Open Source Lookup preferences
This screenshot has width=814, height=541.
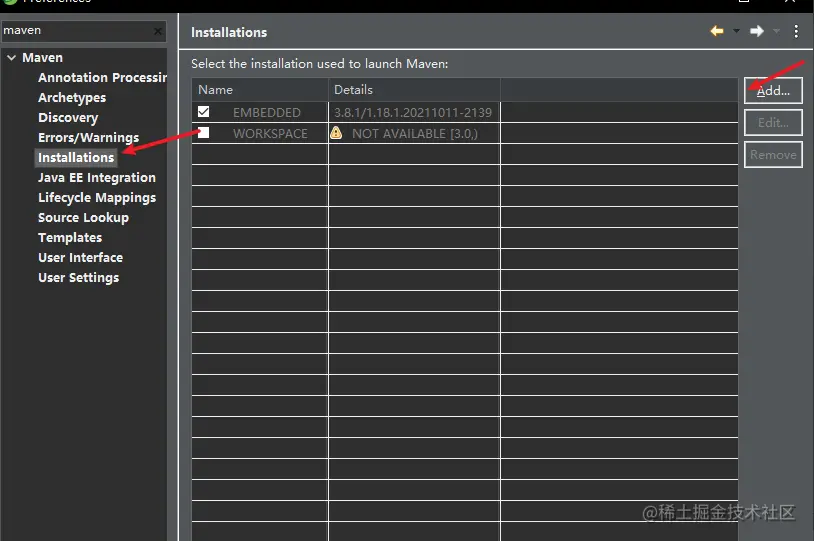point(84,218)
